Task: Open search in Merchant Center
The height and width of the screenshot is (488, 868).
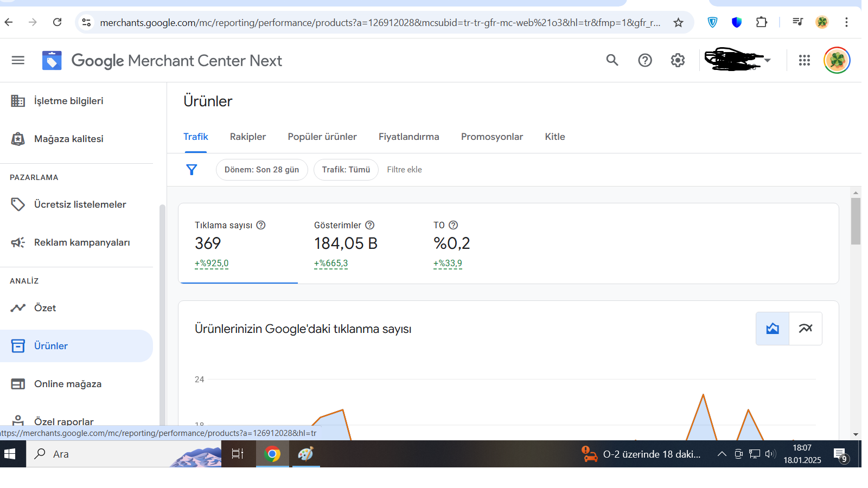Action: click(612, 60)
